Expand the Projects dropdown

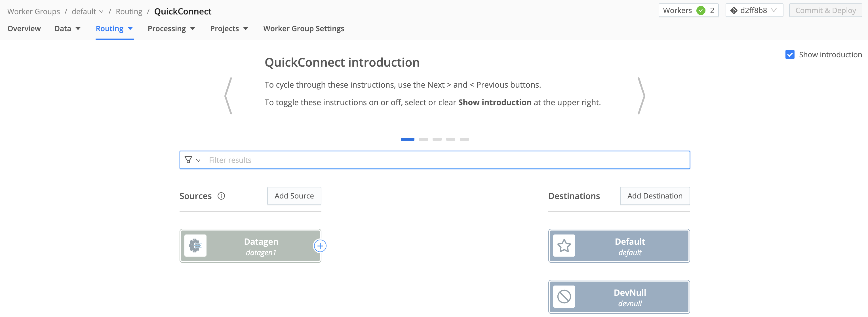[x=229, y=28]
